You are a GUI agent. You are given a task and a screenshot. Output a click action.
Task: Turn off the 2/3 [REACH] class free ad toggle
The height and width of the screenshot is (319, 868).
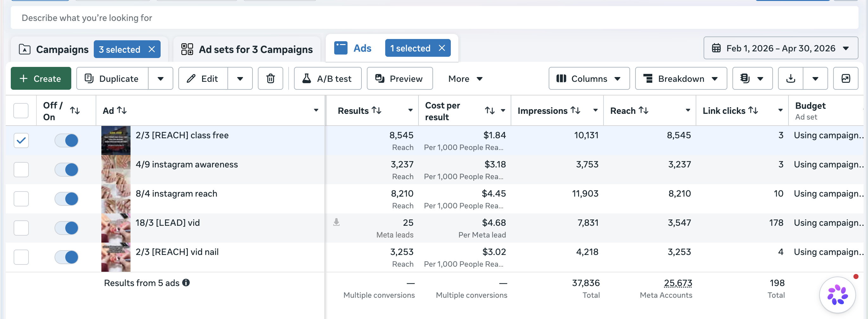67,140
